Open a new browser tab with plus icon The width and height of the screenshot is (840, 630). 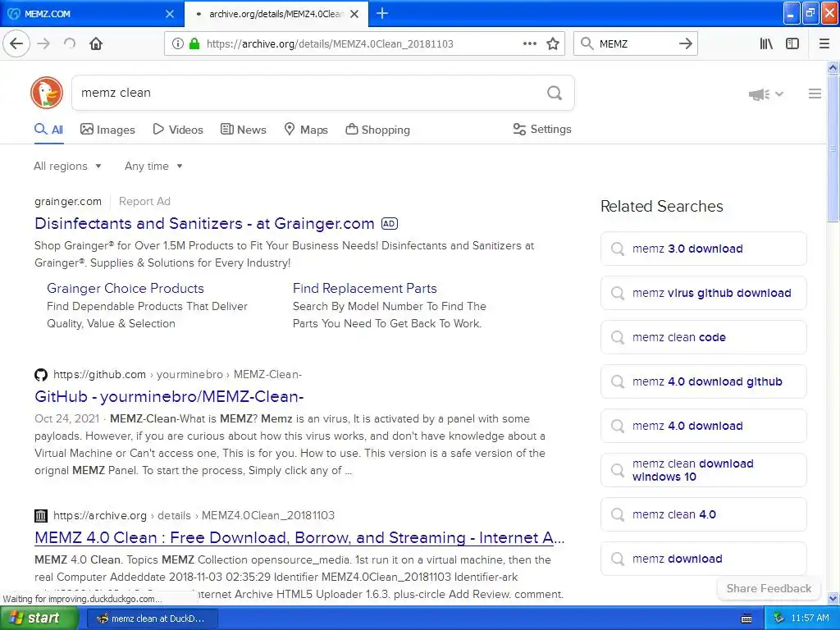tap(382, 13)
